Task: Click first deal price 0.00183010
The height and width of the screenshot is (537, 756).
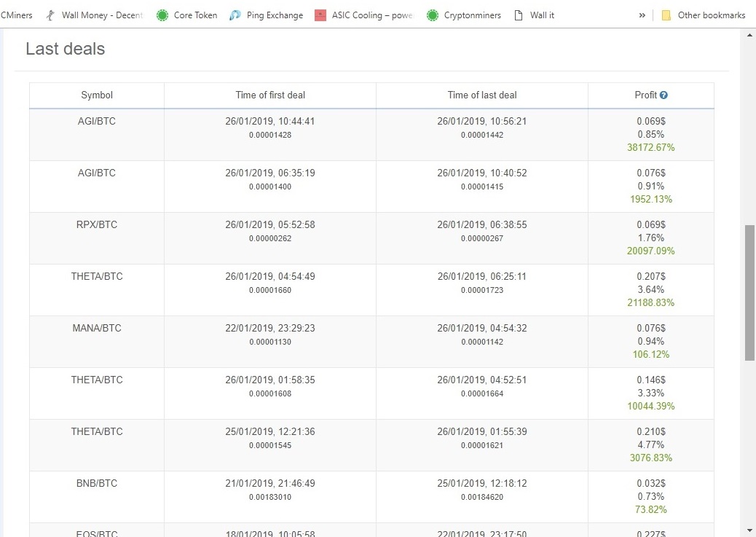Action: (270, 497)
